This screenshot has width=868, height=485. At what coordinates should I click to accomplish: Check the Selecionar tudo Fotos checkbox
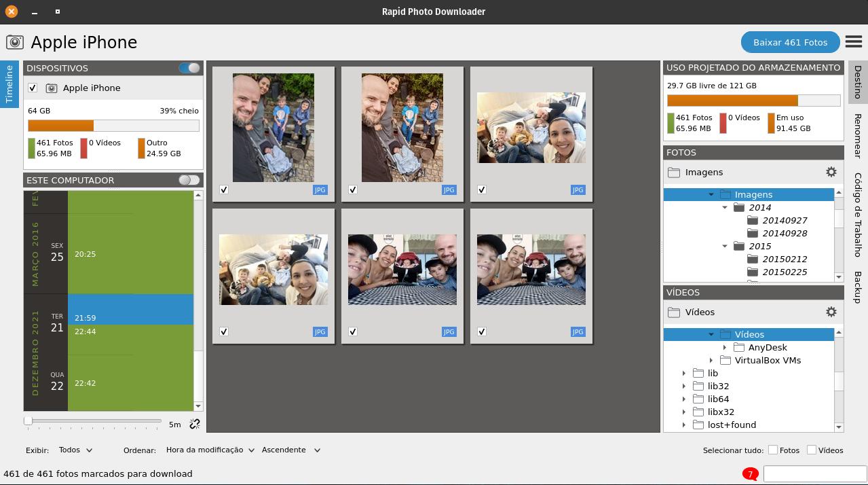[772, 450]
